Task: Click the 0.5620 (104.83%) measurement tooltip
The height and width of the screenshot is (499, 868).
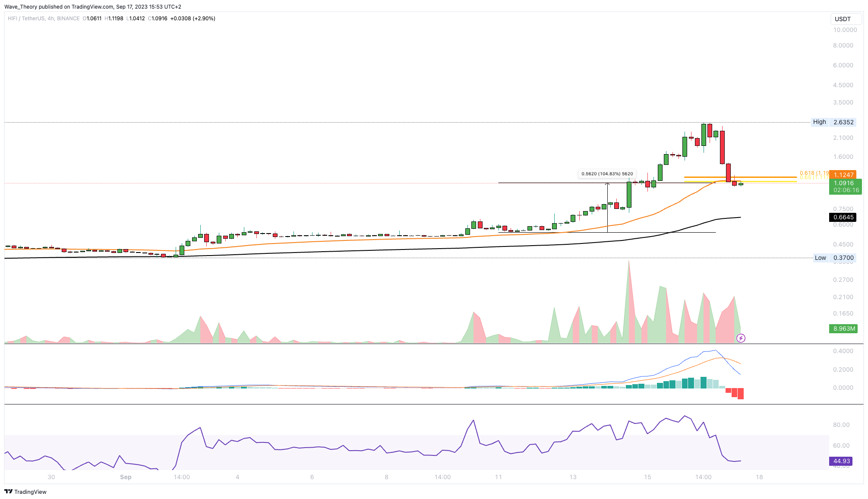Action: coord(607,174)
